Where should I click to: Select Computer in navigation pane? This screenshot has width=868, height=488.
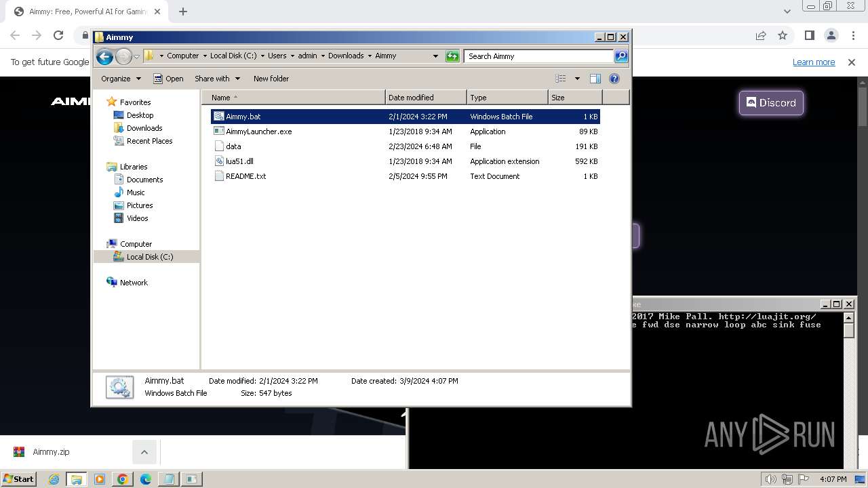tap(136, 244)
